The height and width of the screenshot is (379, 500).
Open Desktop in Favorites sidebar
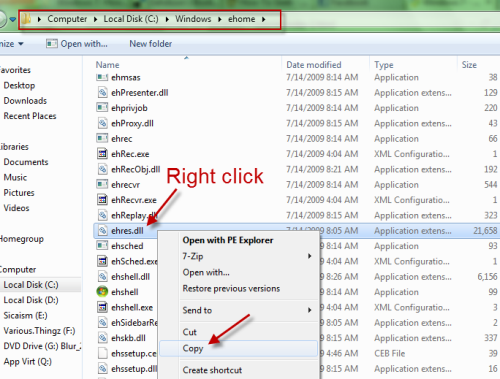pyautogui.click(x=19, y=85)
